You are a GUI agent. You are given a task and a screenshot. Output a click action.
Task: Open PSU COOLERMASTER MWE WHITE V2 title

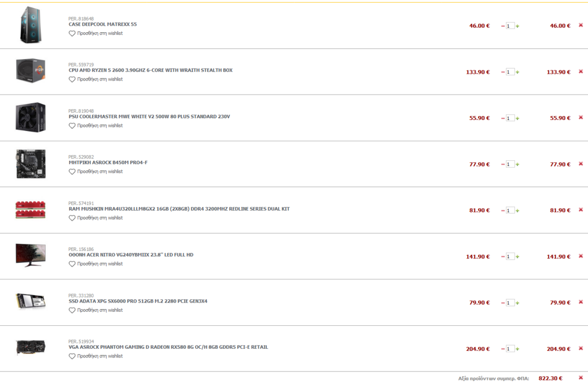point(149,117)
